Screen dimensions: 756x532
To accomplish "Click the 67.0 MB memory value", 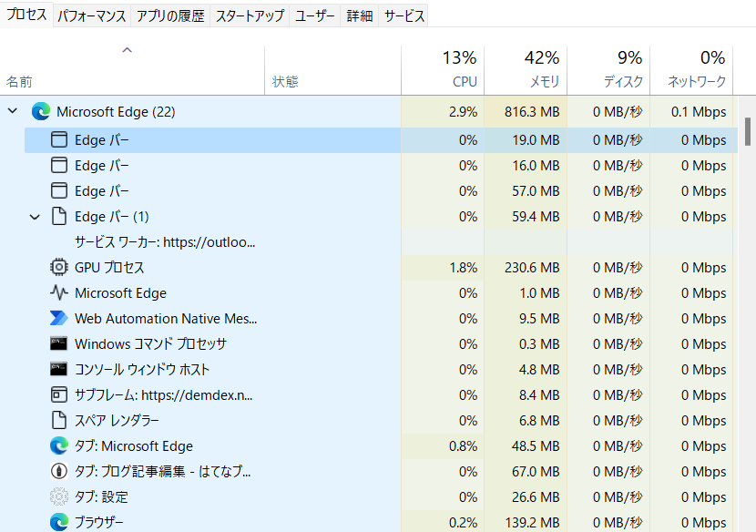I will [536, 472].
